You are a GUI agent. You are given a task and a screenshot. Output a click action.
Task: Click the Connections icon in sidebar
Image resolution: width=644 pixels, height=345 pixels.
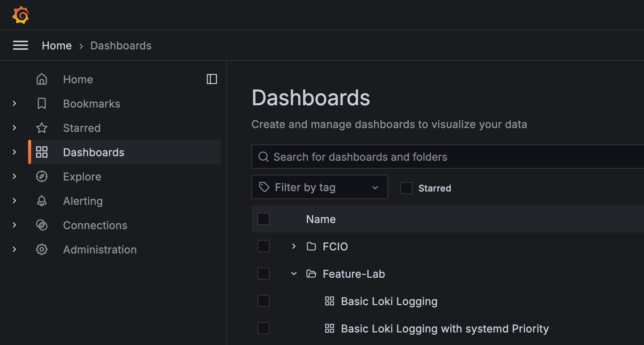pos(42,225)
